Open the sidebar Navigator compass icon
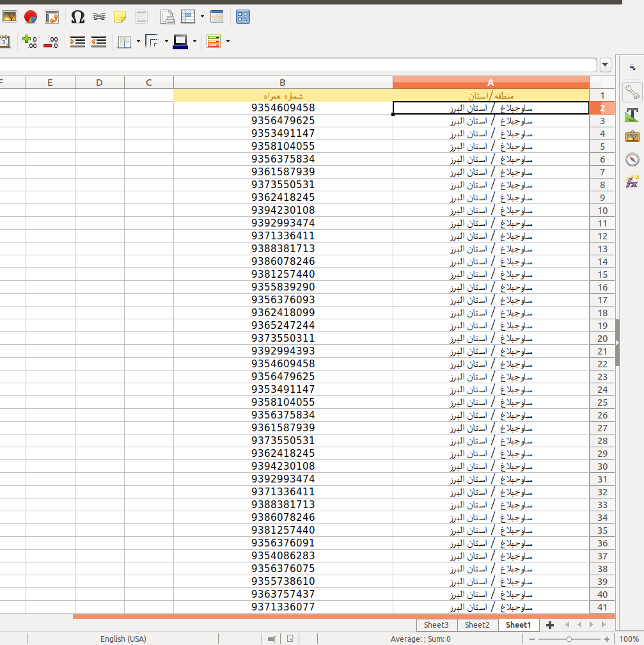Screen dimensions: 644x645 pyautogui.click(x=632, y=159)
